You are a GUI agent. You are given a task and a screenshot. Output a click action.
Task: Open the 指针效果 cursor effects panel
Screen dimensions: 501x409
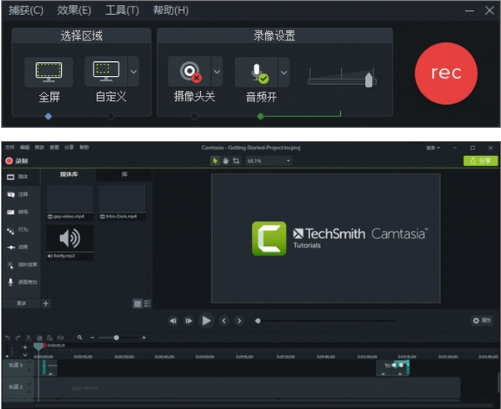tap(22, 265)
